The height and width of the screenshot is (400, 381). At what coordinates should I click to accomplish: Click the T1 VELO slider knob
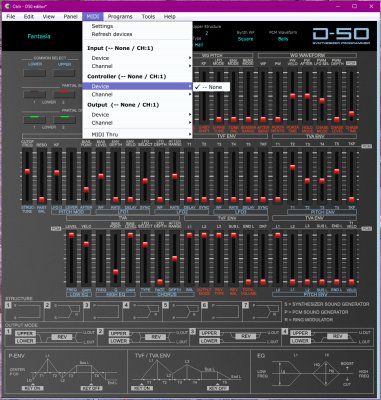pos(351,282)
